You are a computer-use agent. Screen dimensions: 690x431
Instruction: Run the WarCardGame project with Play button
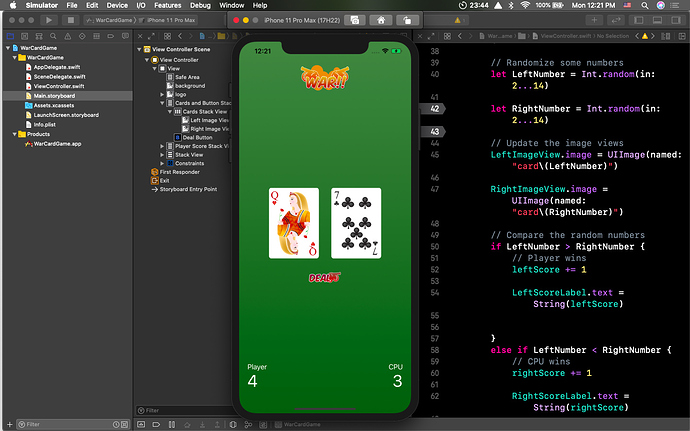49,20
